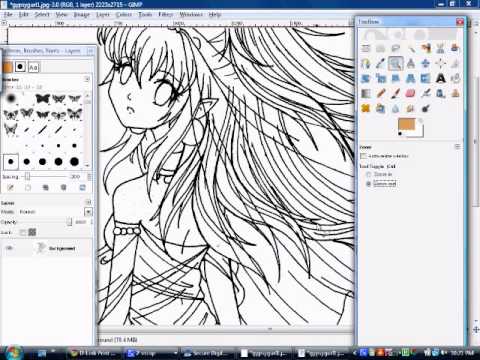The height and width of the screenshot is (360, 480).
Task: Open the Colors menu
Action: point(124,15)
